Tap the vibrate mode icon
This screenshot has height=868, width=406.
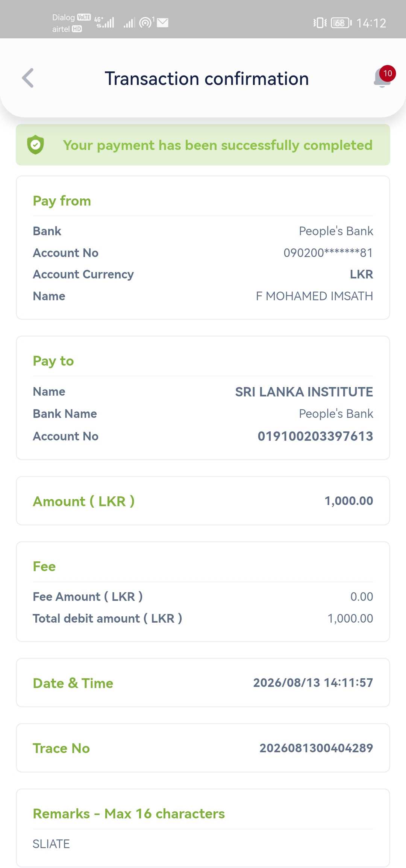coord(320,23)
